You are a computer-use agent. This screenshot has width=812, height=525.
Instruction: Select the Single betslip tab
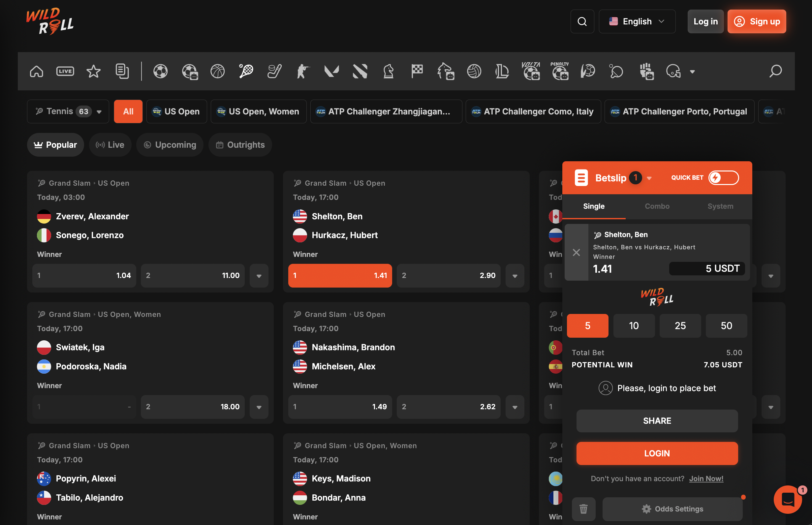coord(594,206)
